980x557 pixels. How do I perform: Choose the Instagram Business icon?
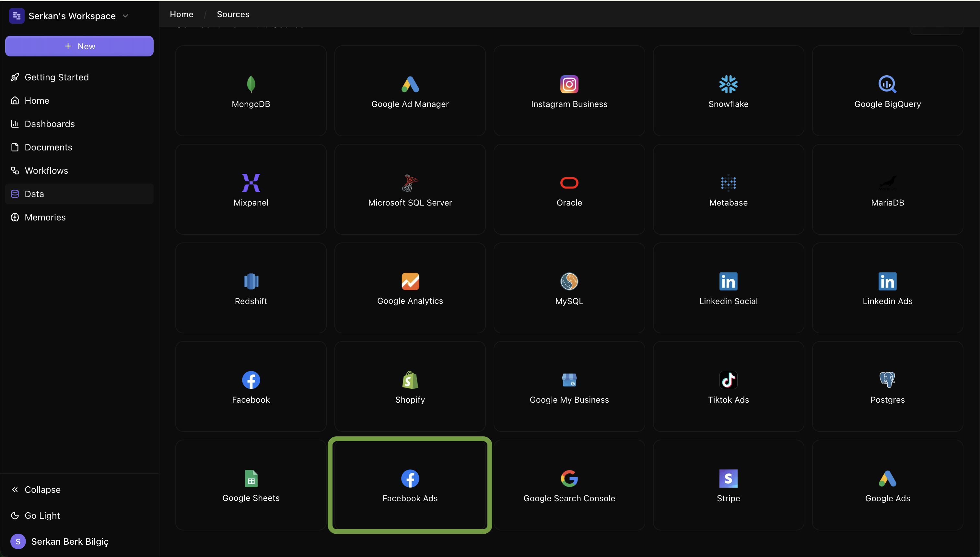tap(569, 84)
